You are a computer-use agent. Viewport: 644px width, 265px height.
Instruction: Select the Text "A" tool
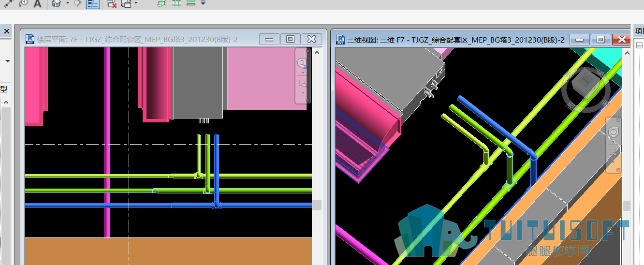coord(37,3)
